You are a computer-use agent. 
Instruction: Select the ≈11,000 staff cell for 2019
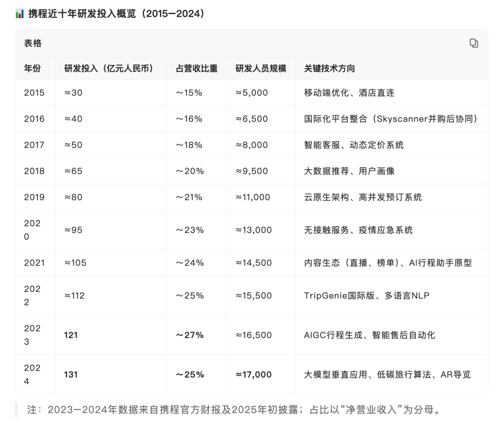(x=253, y=197)
